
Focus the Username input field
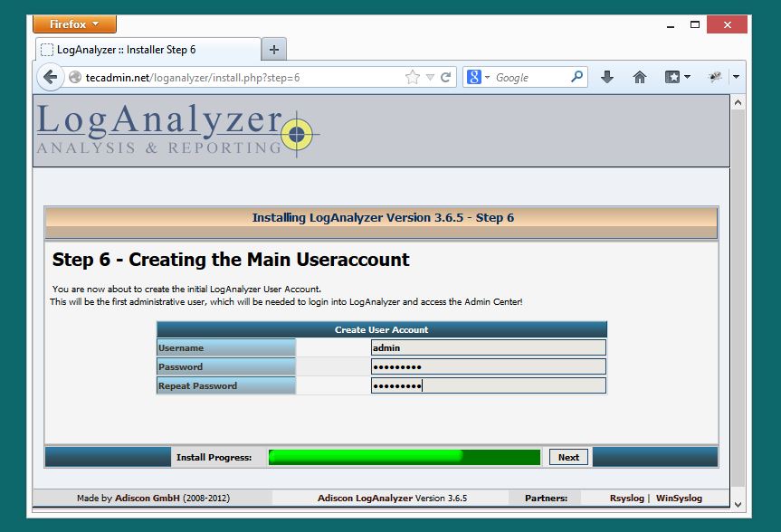coord(488,347)
